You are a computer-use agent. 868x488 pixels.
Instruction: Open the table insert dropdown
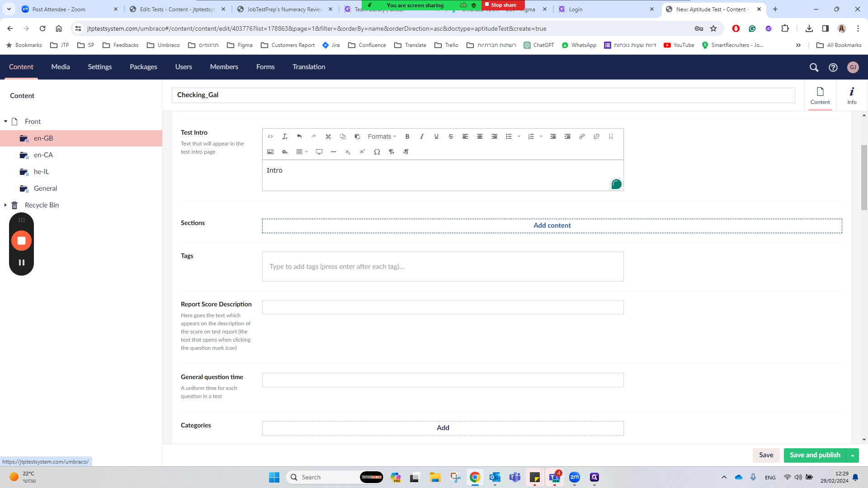(302, 152)
